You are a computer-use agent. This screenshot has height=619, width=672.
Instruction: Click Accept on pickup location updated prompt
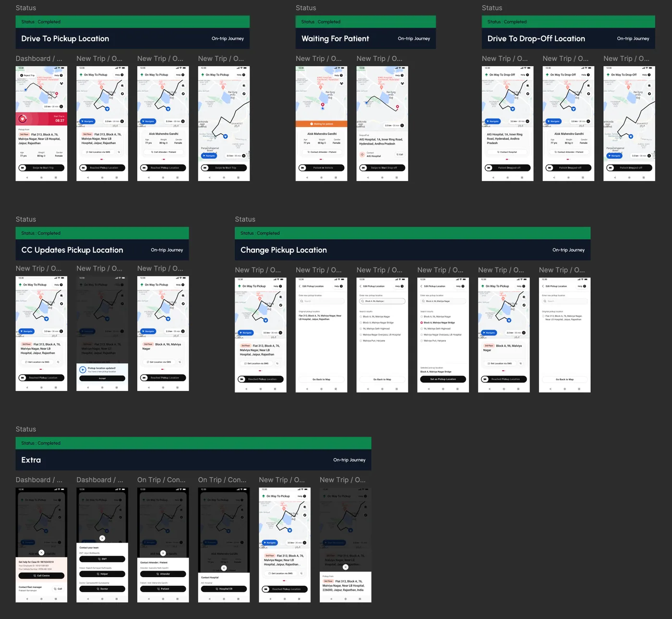click(x=102, y=378)
